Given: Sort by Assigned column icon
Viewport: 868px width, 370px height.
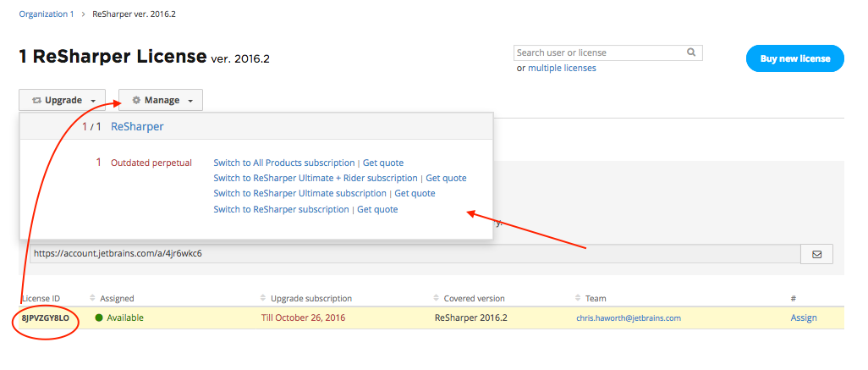Looking at the screenshot, I should click(94, 299).
